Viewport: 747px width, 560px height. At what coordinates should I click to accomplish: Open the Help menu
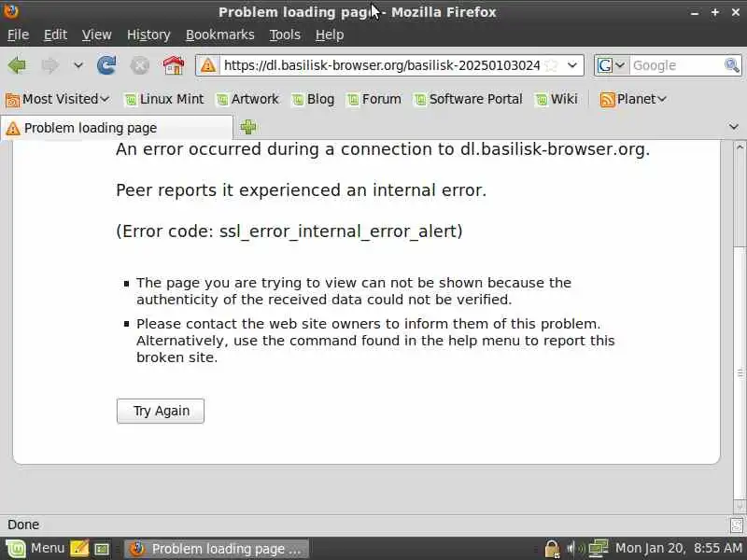[x=330, y=35]
